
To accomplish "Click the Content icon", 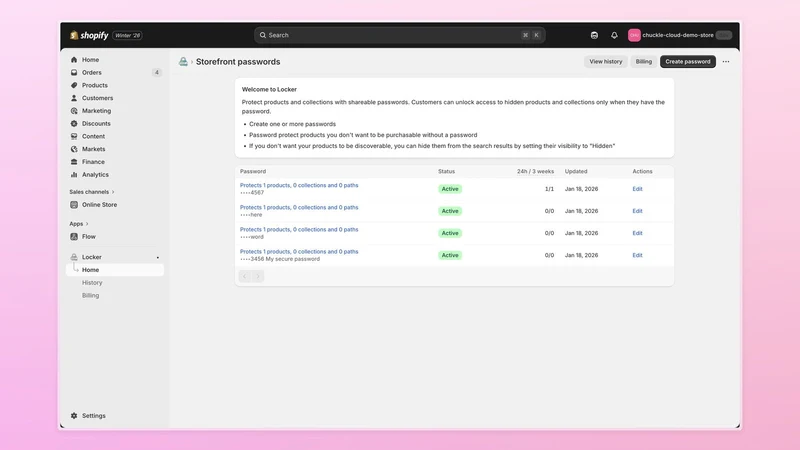I will click(74, 136).
